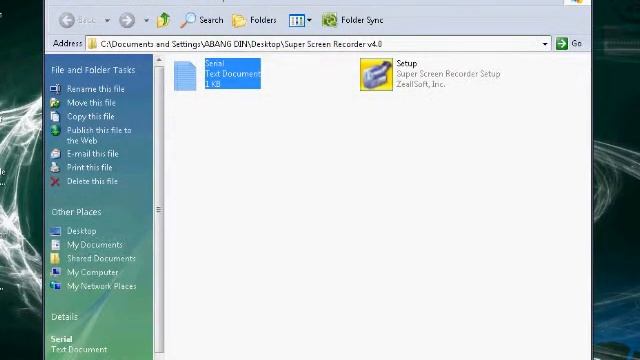Open the Back history dropdown arrow
Image resolution: width=640 pixels, height=360 pixels.
[x=107, y=20]
